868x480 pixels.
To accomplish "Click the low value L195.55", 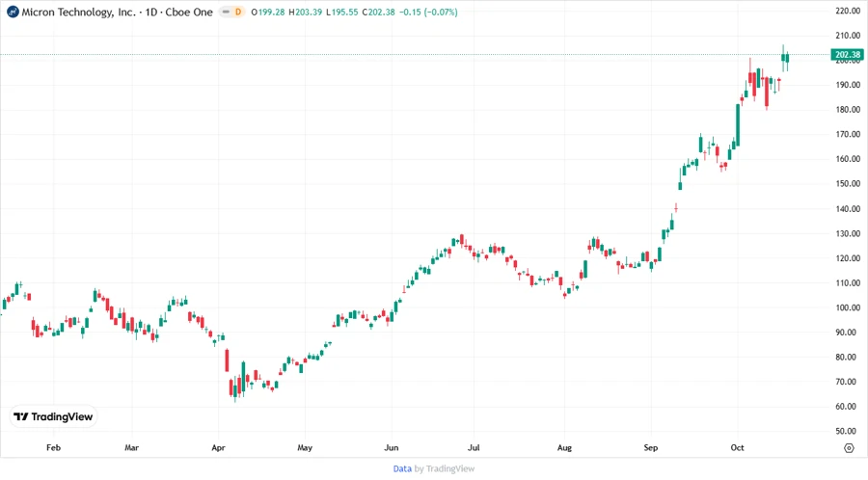I will (342, 13).
